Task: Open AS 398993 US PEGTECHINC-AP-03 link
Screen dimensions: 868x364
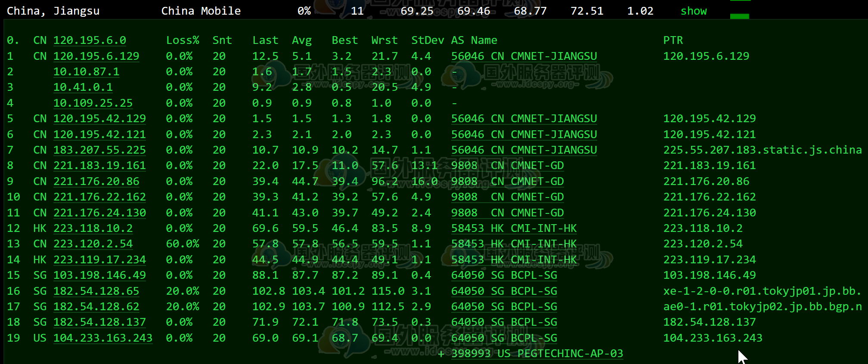Action: coord(537,354)
